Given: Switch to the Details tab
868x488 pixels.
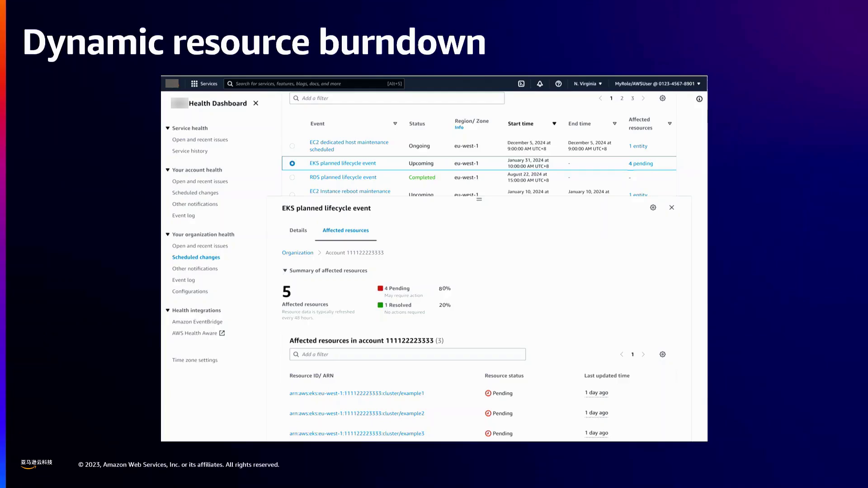Looking at the screenshot, I should pyautogui.click(x=298, y=230).
